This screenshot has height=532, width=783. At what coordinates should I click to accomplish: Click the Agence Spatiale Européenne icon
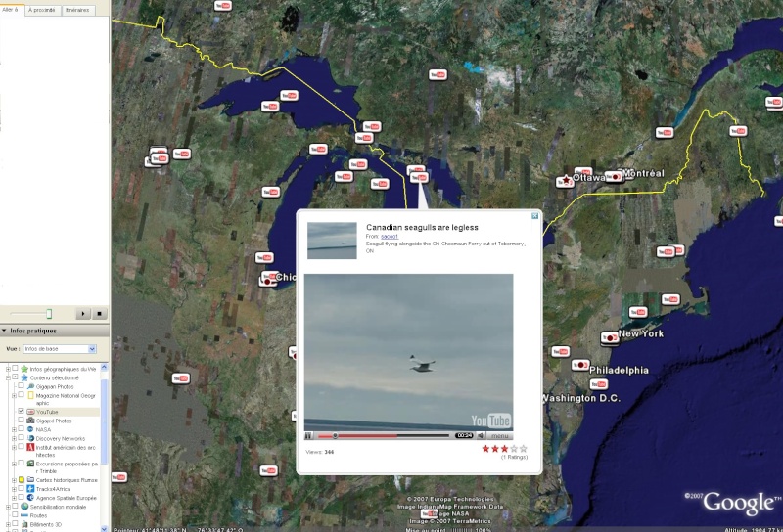[30, 498]
